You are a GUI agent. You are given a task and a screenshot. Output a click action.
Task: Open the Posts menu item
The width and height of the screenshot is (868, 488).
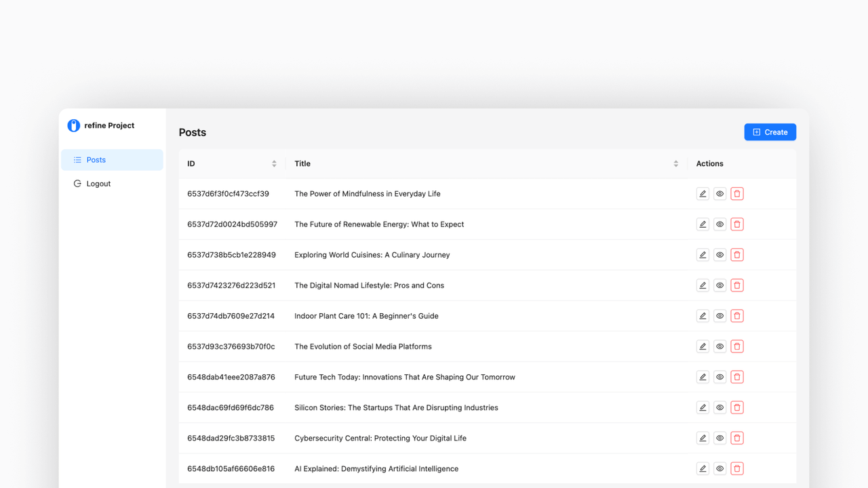[112, 160]
